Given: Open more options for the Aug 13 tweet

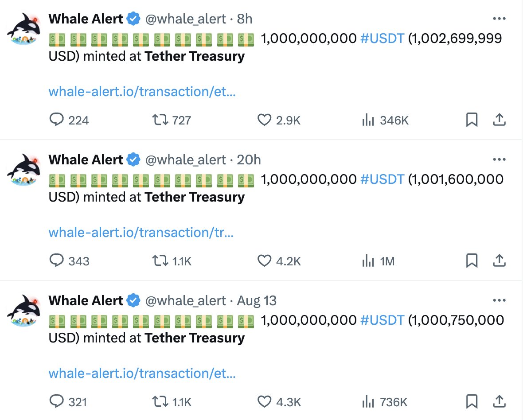Looking at the screenshot, I should (x=499, y=301).
